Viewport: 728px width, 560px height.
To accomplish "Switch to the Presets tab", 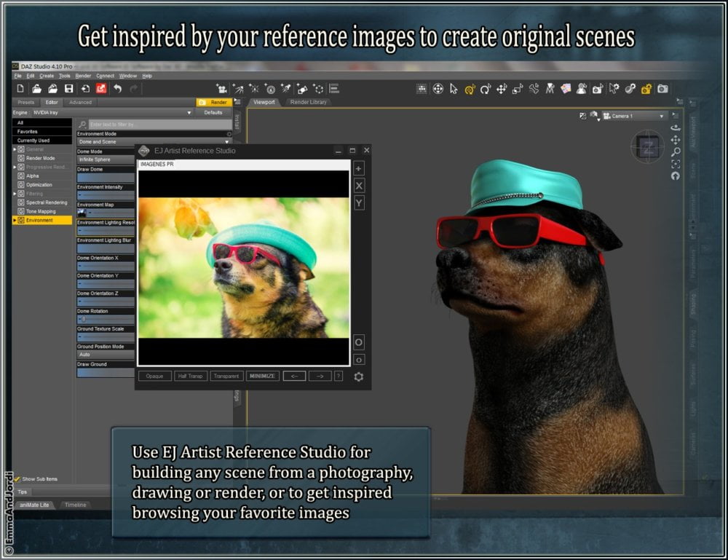I will click(26, 102).
